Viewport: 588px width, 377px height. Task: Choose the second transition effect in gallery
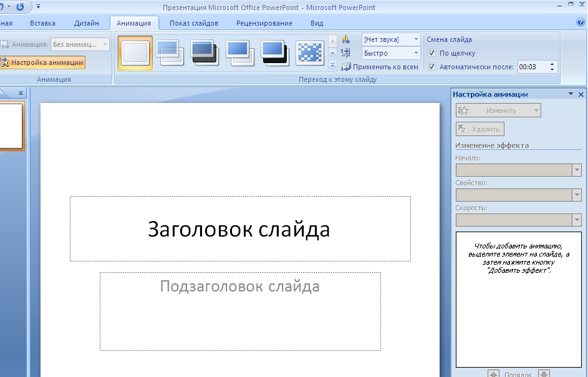click(x=170, y=53)
